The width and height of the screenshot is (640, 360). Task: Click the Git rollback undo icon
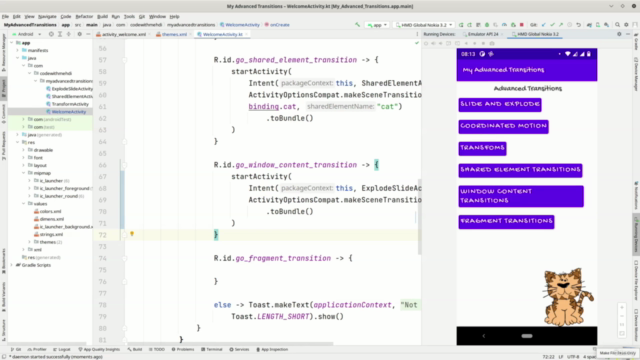[578, 25]
